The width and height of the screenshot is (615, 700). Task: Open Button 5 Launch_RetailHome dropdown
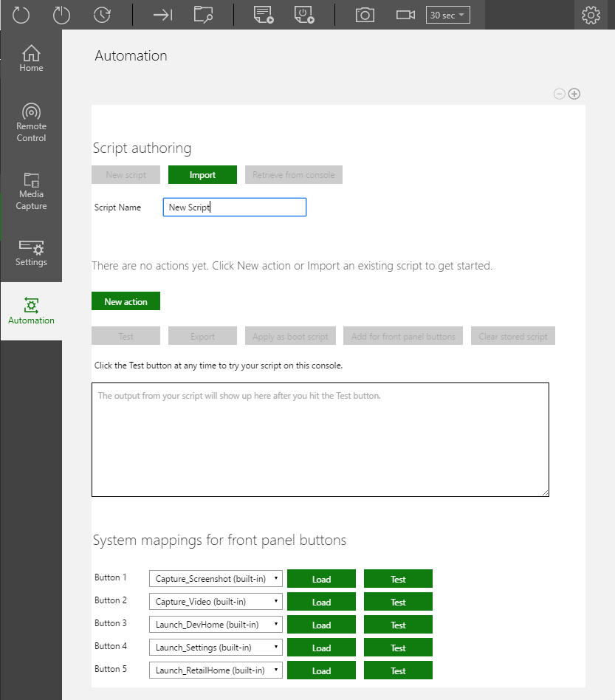[x=216, y=670]
